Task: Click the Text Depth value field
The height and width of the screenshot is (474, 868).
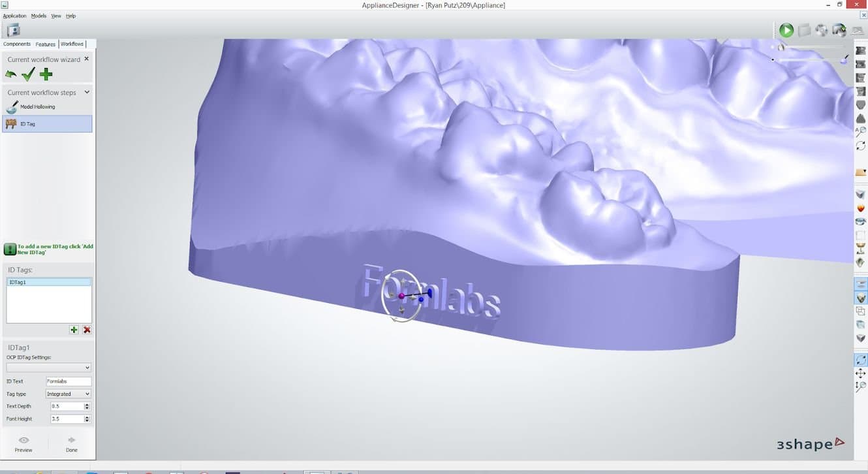Action: click(x=67, y=406)
